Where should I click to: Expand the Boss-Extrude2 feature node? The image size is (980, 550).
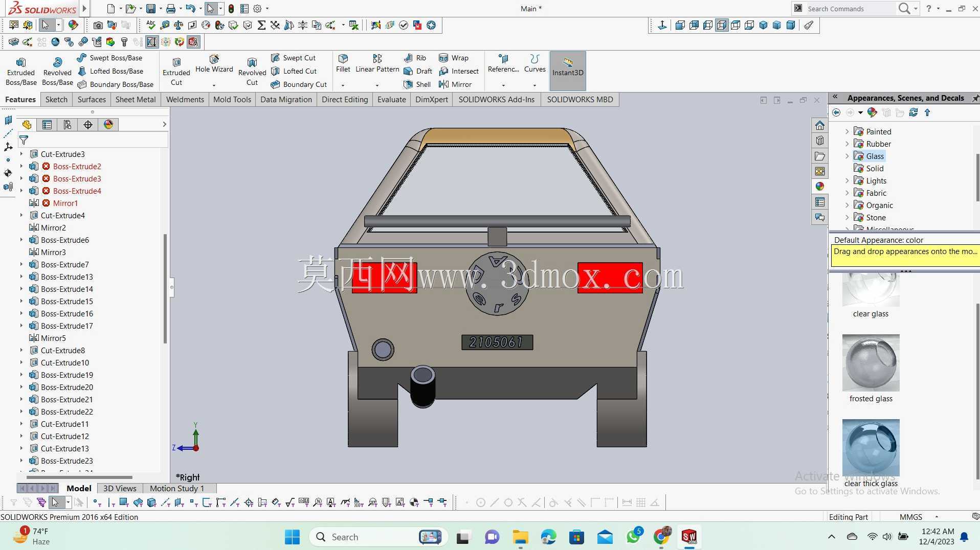click(x=21, y=166)
